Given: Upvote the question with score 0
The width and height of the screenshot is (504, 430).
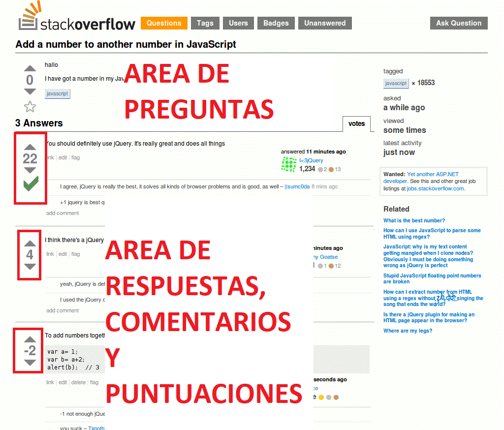Looking at the screenshot, I should click(30, 68).
